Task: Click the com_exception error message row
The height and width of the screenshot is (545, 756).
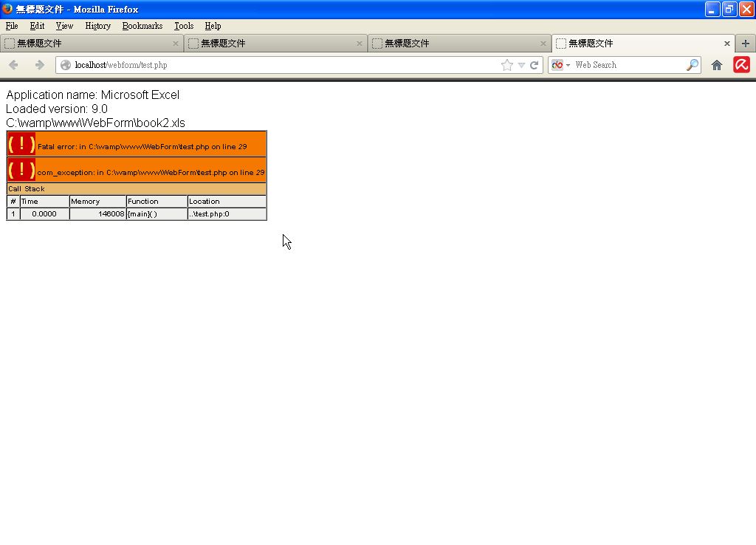Action: [137, 170]
